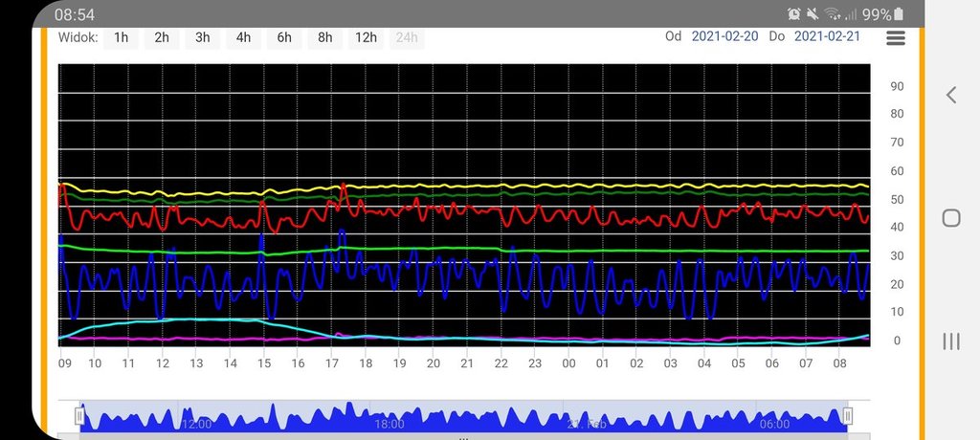Open the recent apps button
Viewport: 980px width, 440px height.
[x=951, y=341]
